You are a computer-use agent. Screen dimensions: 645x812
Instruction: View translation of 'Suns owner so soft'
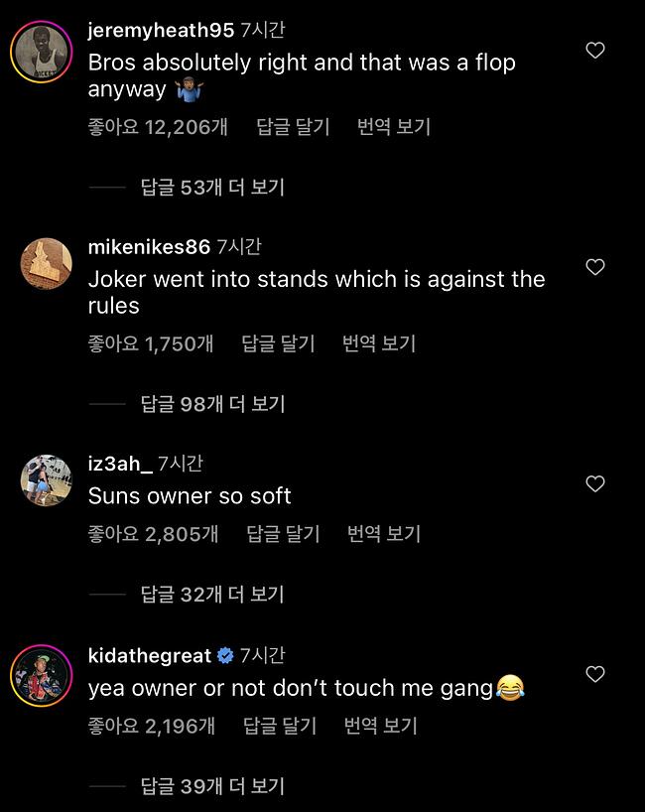click(x=384, y=534)
